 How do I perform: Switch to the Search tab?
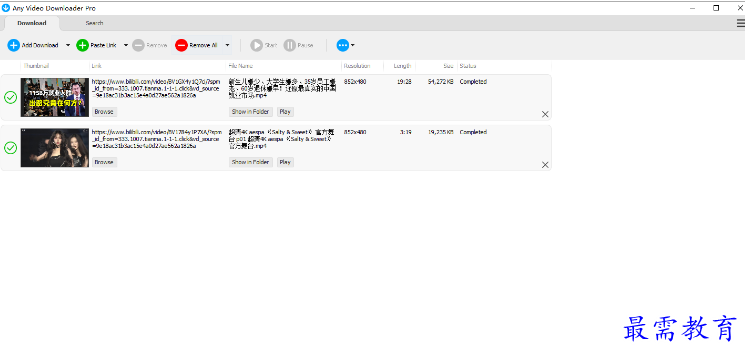(x=94, y=23)
